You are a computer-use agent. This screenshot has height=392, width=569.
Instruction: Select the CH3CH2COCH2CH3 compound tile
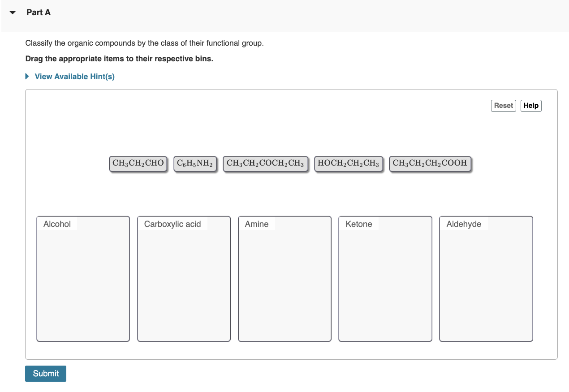pyautogui.click(x=265, y=163)
